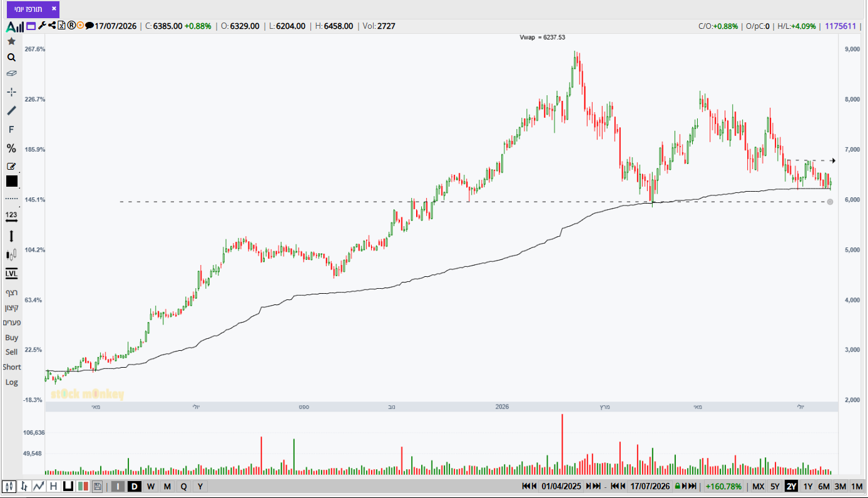868x498 pixels.
Task: Open the comment speech bubble icon
Action: point(89,26)
